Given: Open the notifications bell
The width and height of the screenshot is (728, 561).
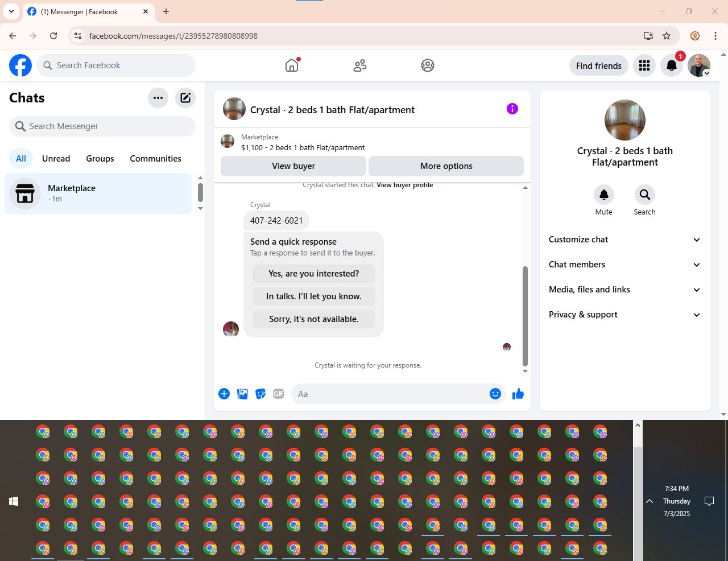Looking at the screenshot, I should [672, 65].
